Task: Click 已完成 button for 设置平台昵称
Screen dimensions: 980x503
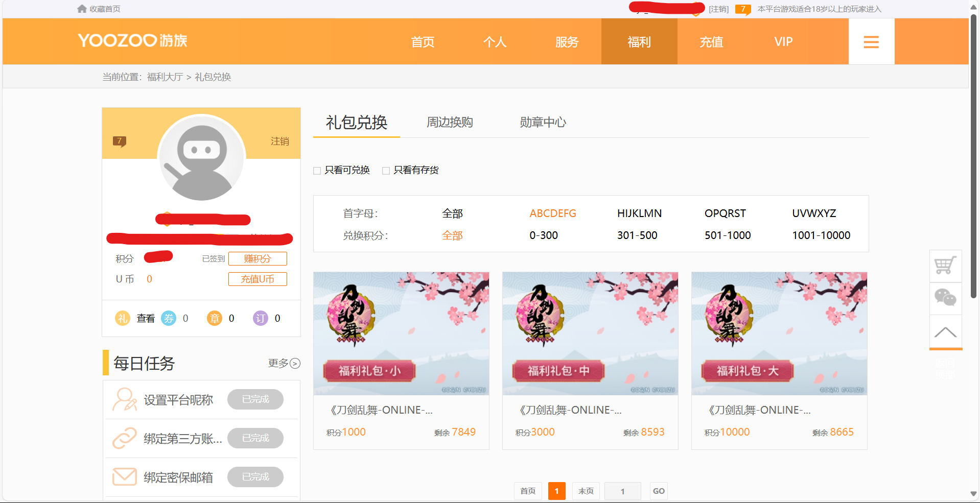Action: [x=255, y=399]
